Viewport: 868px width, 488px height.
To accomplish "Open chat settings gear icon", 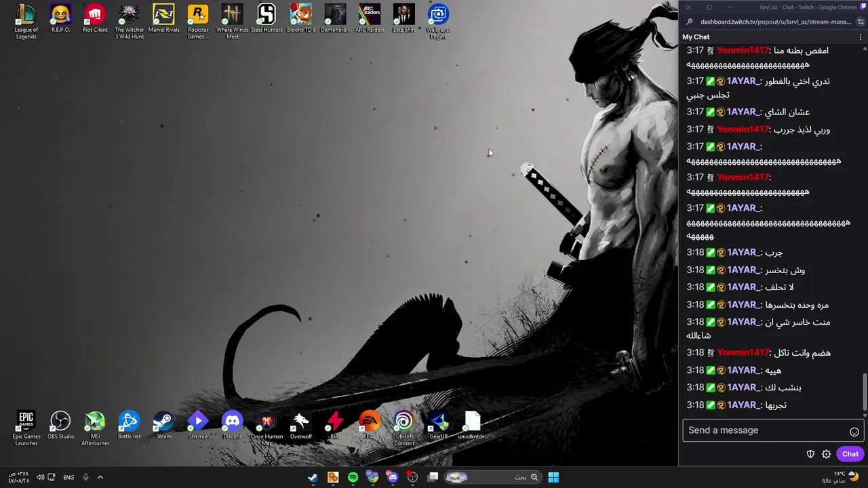I will [x=827, y=454].
